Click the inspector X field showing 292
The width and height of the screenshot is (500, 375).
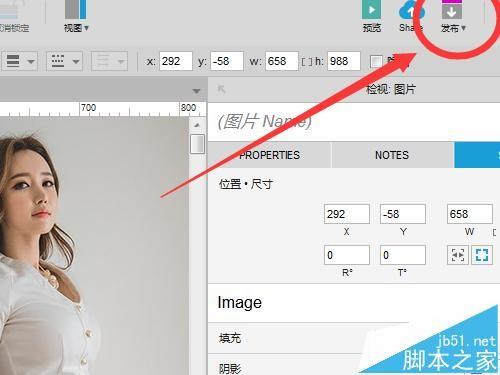point(347,214)
